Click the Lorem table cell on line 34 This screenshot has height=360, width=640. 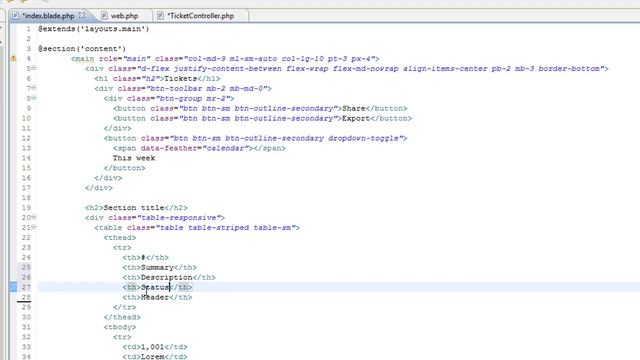153,357
